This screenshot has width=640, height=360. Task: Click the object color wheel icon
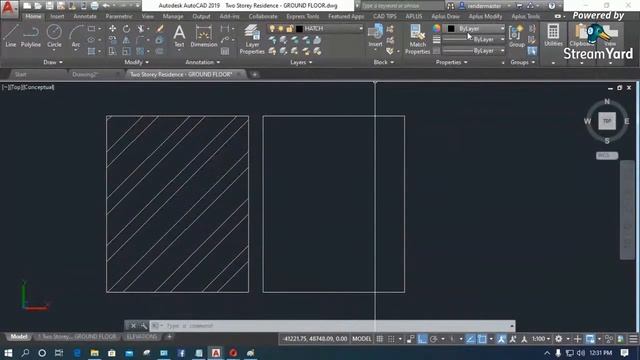[437, 28]
